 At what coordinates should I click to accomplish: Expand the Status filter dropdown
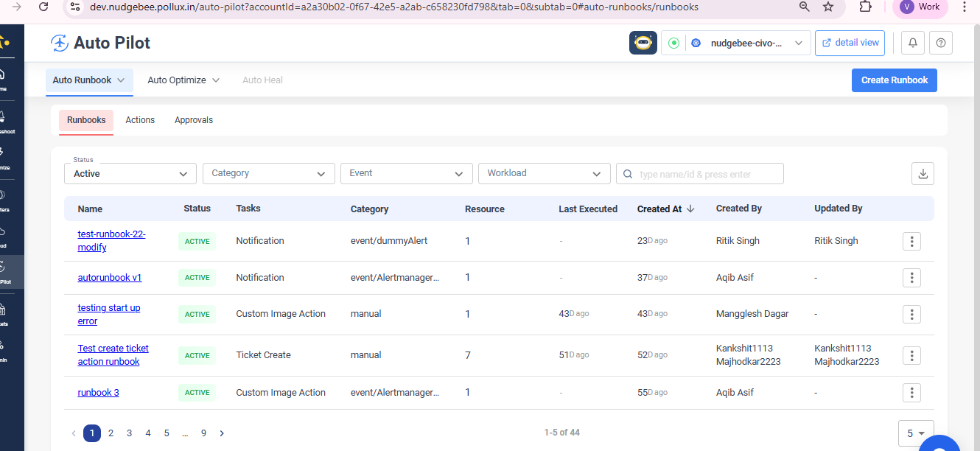[x=130, y=174]
